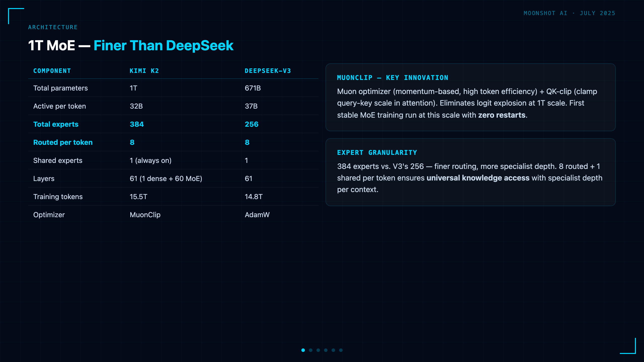Viewport: 644px width, 362px height.
Task: Click the ARCHITECTURE section label
Action: [53, 27]
